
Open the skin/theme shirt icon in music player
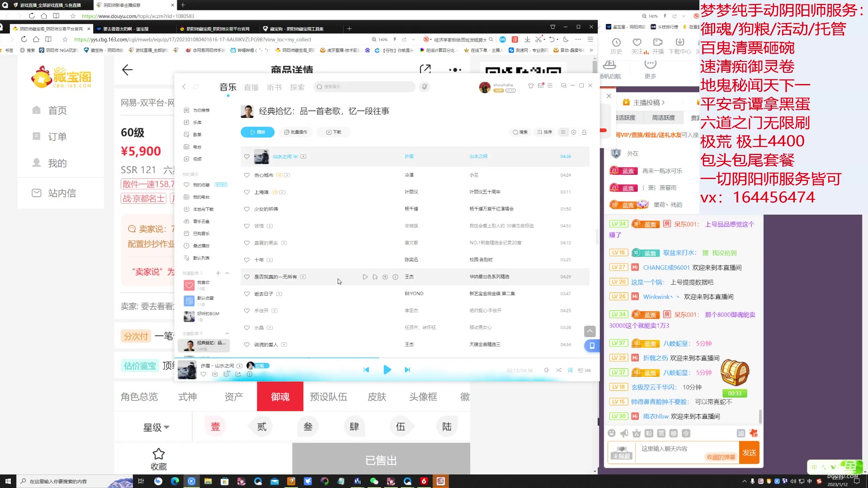531,85
